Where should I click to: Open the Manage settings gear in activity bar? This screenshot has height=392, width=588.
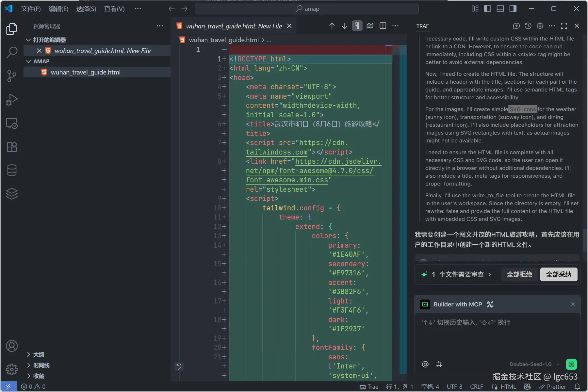coord(12,369)
